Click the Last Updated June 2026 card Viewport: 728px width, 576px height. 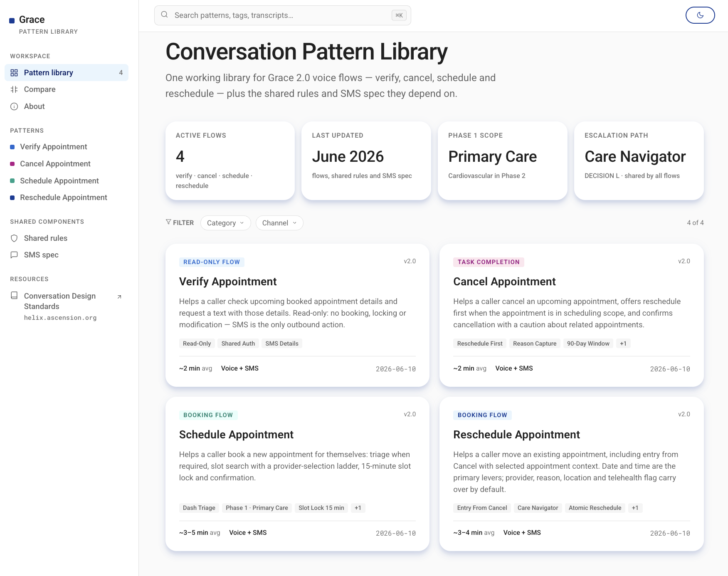click(x=366, y=161)
